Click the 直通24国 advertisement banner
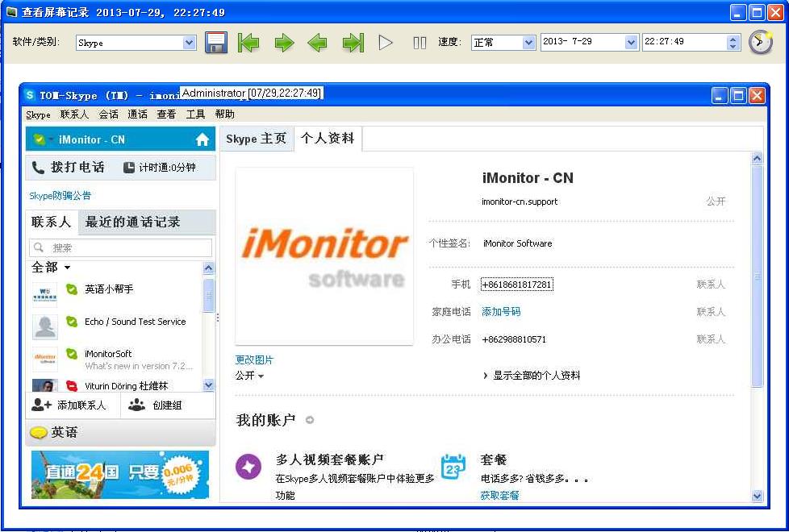 point(120,475)
